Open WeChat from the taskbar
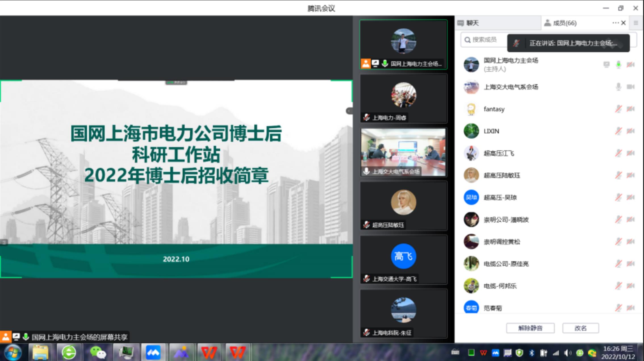 tap(98, 352)
